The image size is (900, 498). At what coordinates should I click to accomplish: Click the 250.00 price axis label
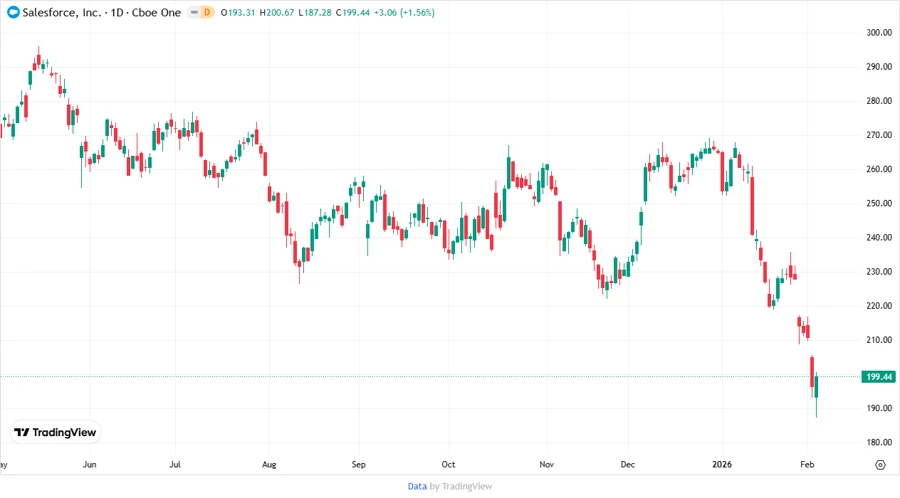(879, 203)
